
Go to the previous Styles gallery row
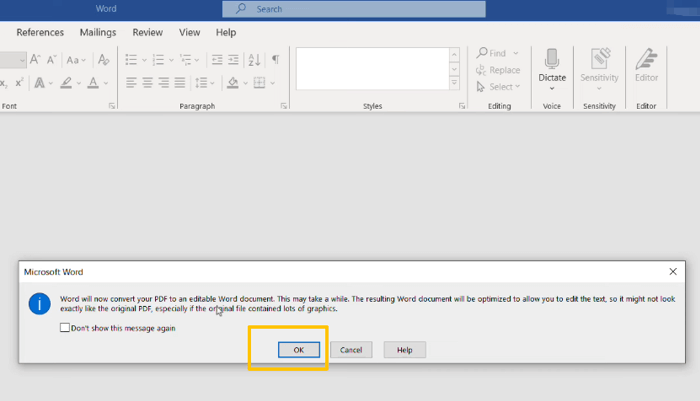(x=454, y=54)
